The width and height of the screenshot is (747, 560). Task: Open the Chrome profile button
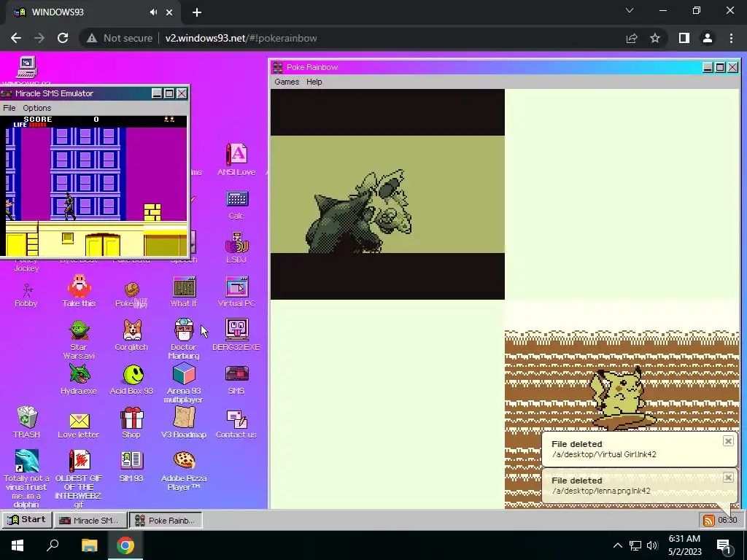(x=708, y=38)
